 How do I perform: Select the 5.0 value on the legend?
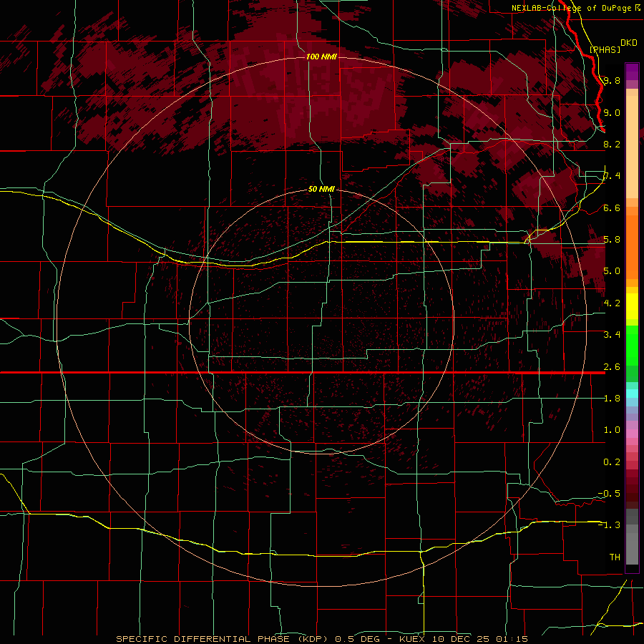(612, 271)
